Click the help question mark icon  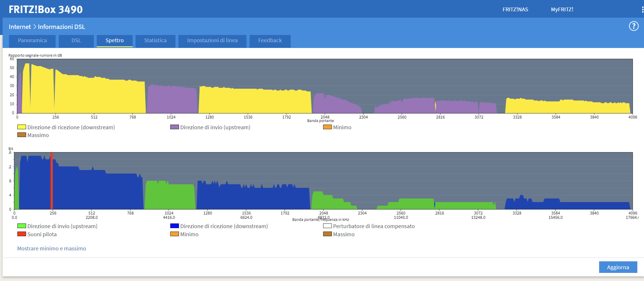[634, 26]
